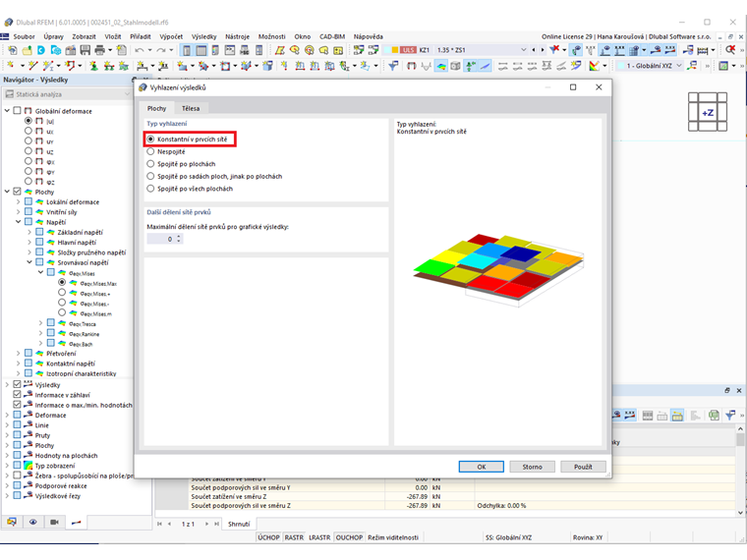Click the Open file folder icon

28,50
